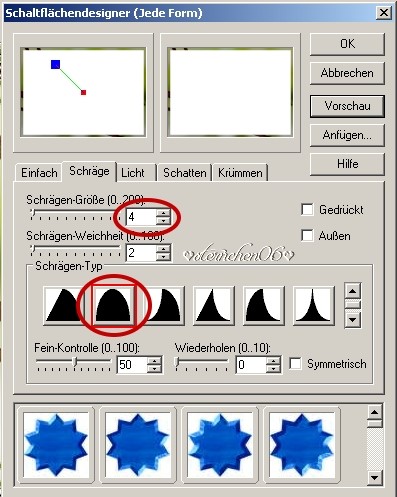The width and height of the screenshot is (397, 497).
Task: Pick the fourth concave-sided peak bevel type
Action: pos(213,306)
